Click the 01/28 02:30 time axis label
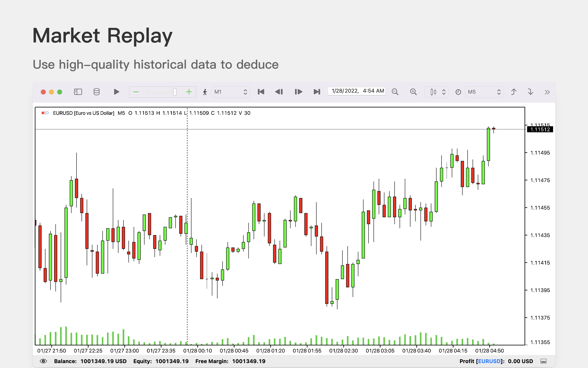 pos(343,351)
